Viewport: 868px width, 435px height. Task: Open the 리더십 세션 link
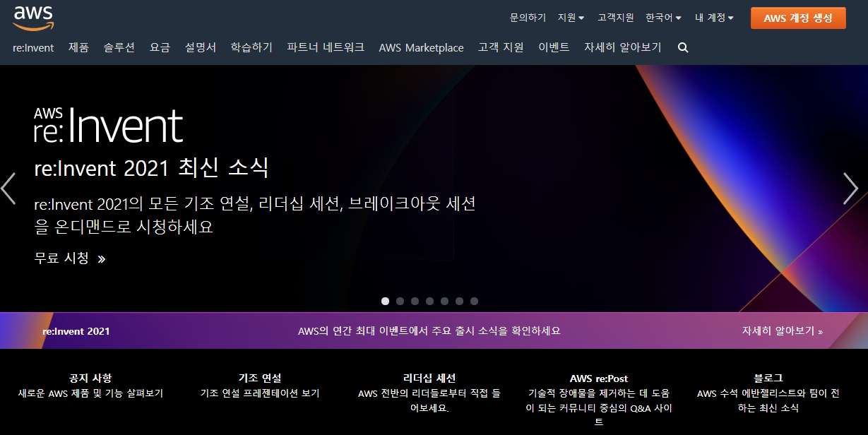[429, 378]
